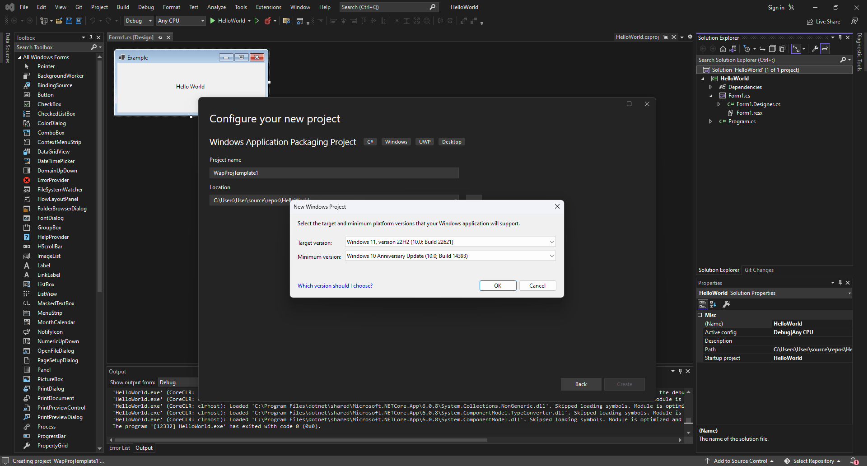868x466 pixels.
Task: Click Sync with Active Document icon
Action: (x=762, y=49)
